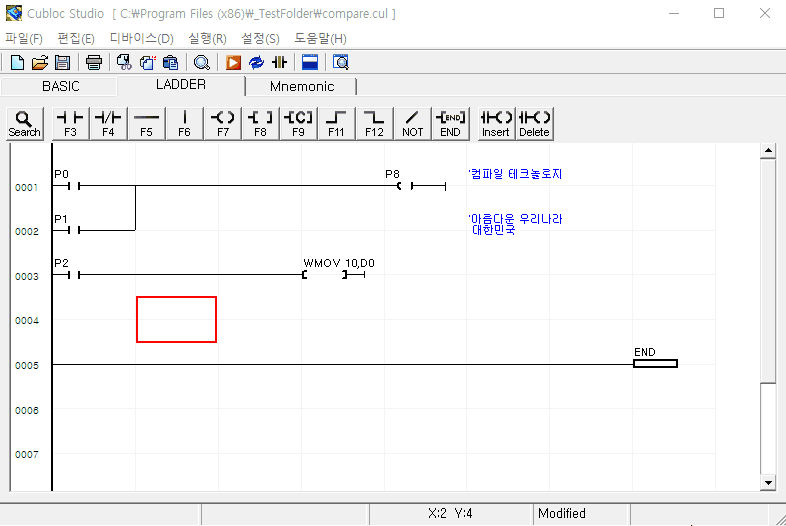786x526 pixels.
Task: Click the Search button in the ladder toolbar
Action: [x=24, y=123]
